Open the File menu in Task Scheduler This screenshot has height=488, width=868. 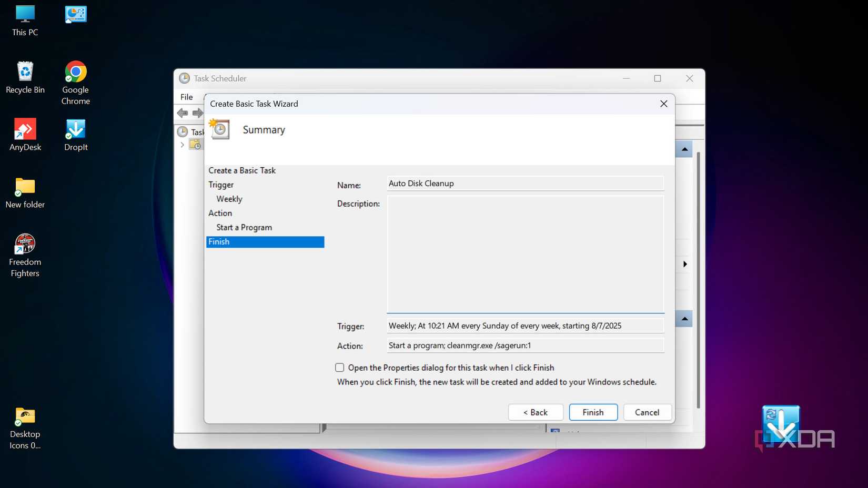point(187,97)
